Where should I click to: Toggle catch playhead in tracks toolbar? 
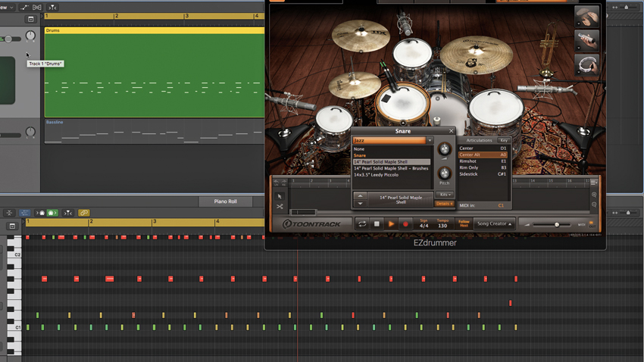click(52, 8)
